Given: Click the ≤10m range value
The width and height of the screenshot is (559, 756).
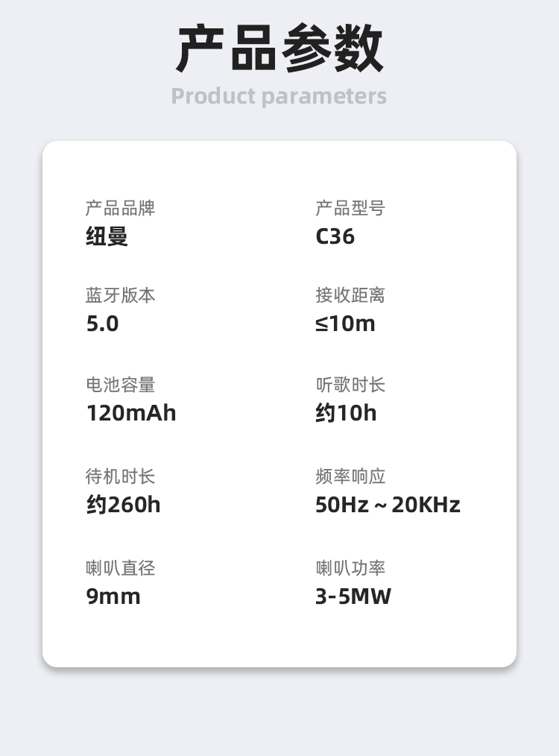Looking at the screenshot, I should [x=345, y=324].
